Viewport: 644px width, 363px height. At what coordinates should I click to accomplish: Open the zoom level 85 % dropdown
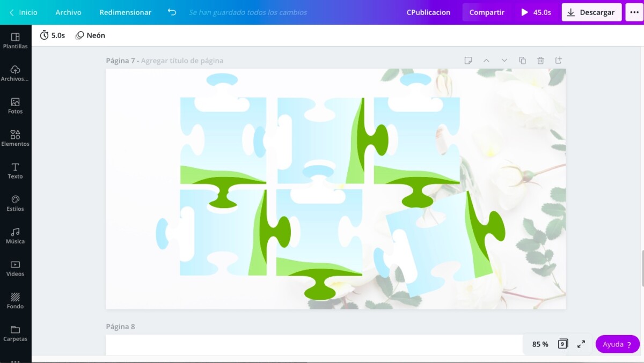point(540,344)
